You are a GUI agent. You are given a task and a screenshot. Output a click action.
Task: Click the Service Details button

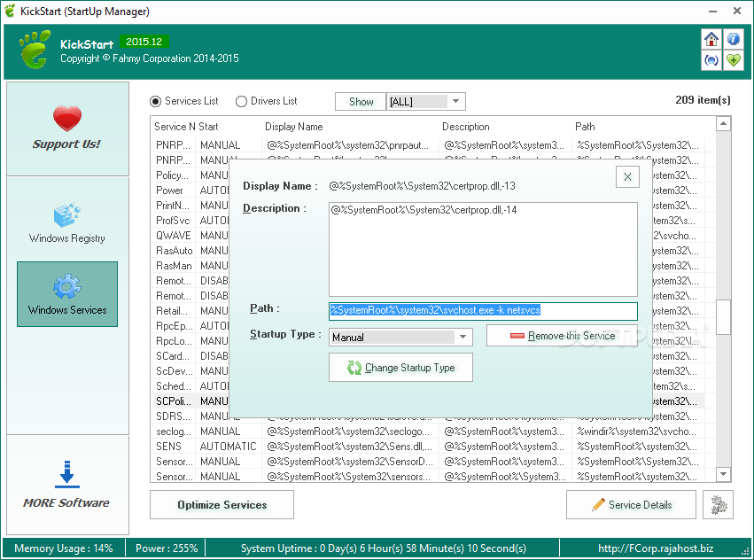coord(631,505)
